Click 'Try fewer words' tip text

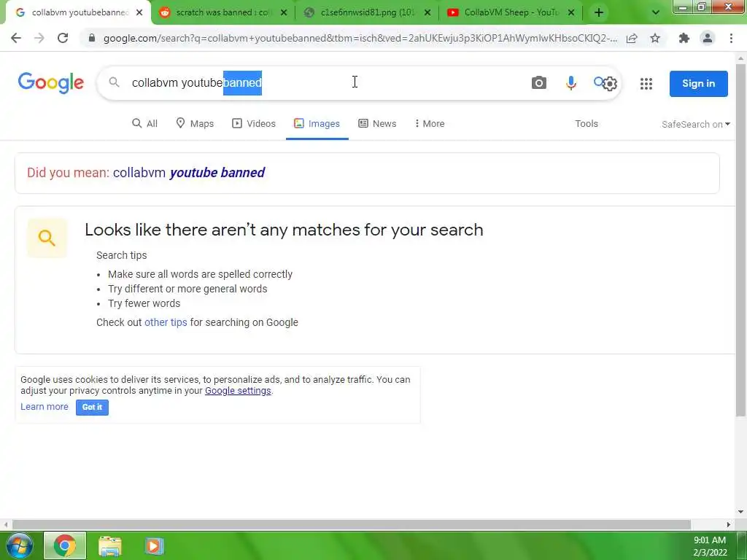[144, 303]
